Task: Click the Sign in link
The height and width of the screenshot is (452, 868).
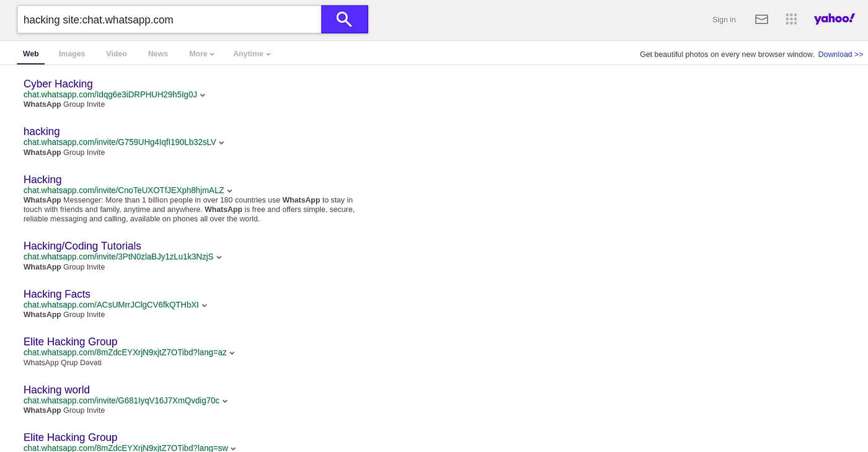Action: tap(724, 20)
